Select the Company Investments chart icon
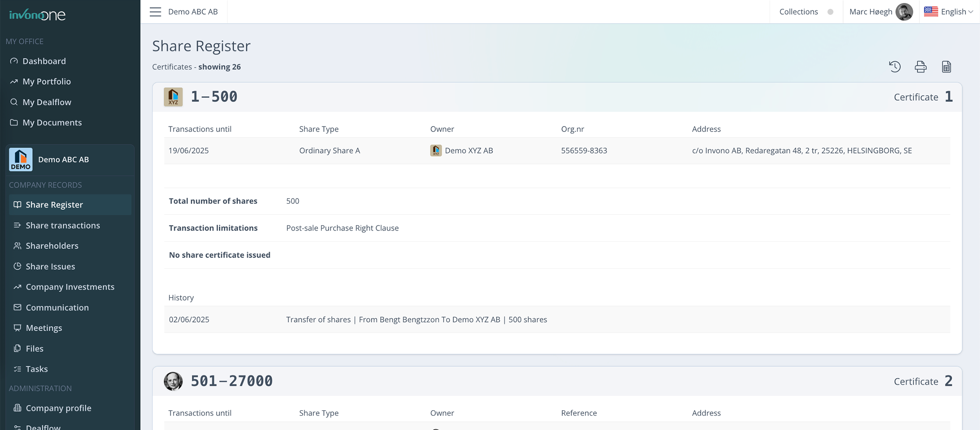This screenshot has width=980, height=430. (x=17, y=287)
